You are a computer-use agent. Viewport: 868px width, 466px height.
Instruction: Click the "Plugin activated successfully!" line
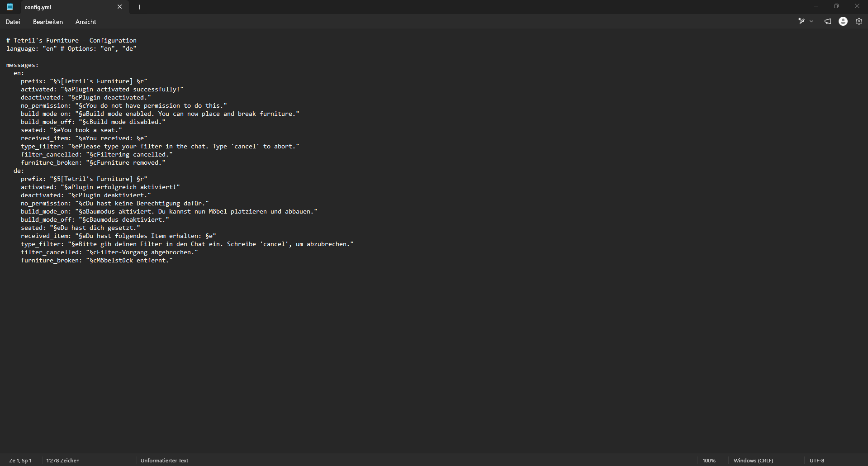coord(102,89)
